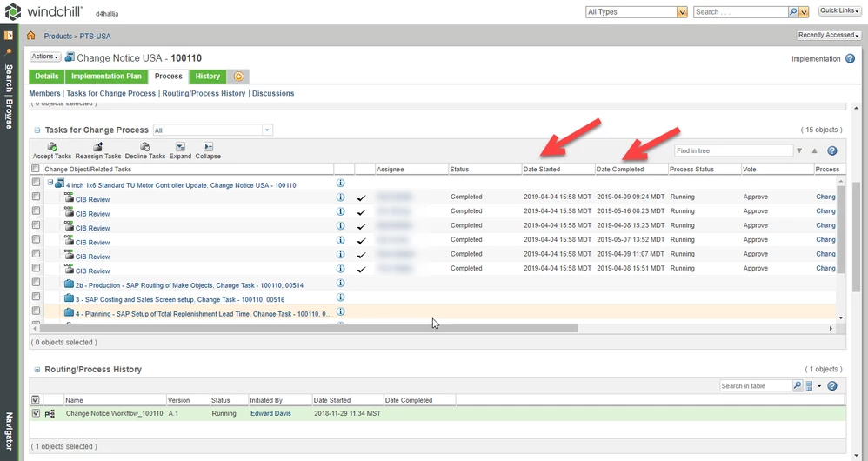Viewport: 868px width, 461px height.
Task: Click the Collapse icon in tasks toolbar
Action: (x=208, y=147)
